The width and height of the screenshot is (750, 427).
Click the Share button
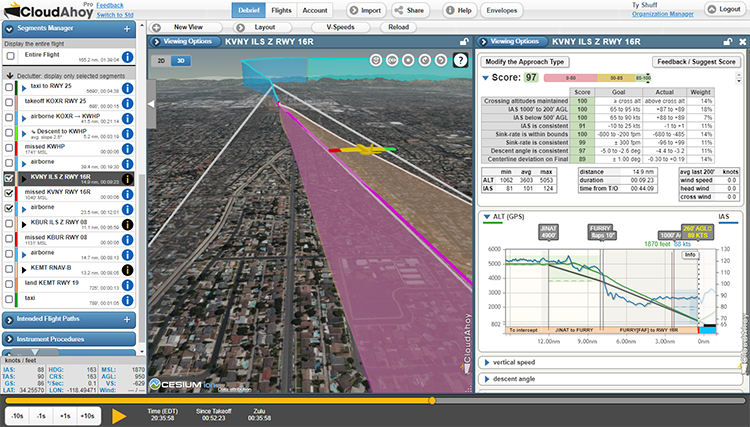(x=410, y=10)
